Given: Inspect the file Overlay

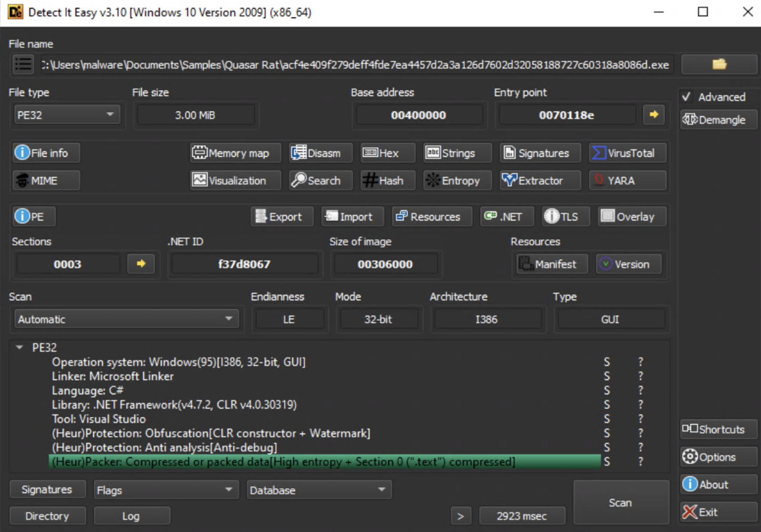Looking at the screenshot, I should 632,217.
